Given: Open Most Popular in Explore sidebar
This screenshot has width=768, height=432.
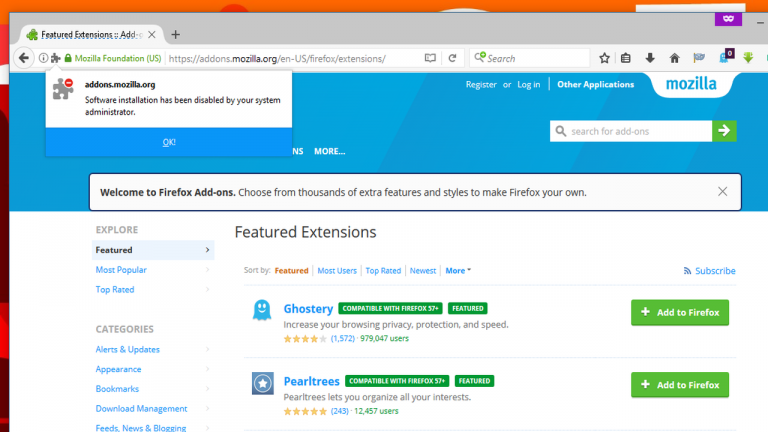Looking at the screenshot, I should point(121,270).
